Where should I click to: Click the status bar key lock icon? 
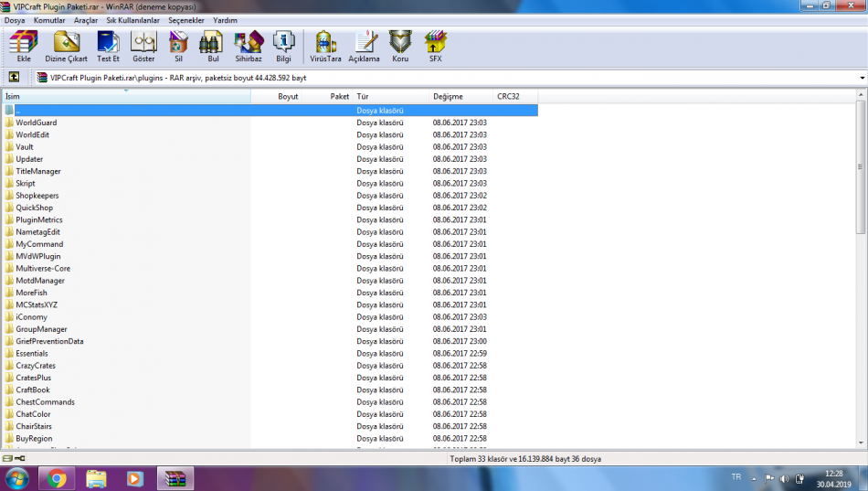20,458
